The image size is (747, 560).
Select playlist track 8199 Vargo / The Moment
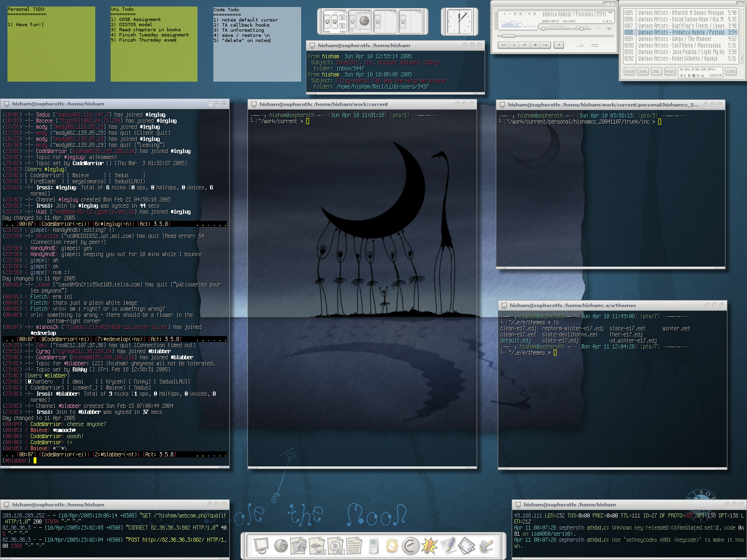pyautogui.click(x=680, y=39)
